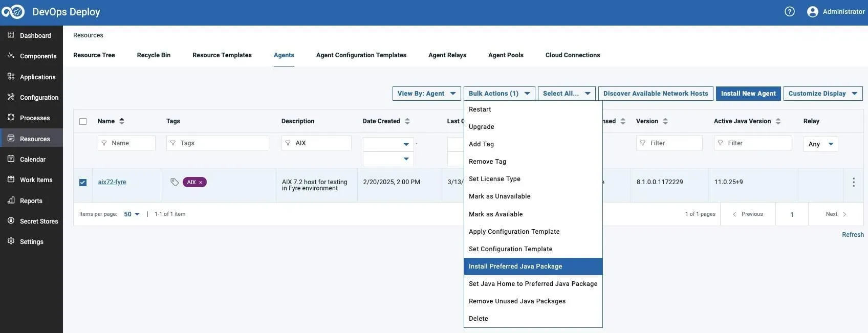Screen dimensions: 868x333
Task: Click the Applications sidebar icon
Action: [11, 76]
